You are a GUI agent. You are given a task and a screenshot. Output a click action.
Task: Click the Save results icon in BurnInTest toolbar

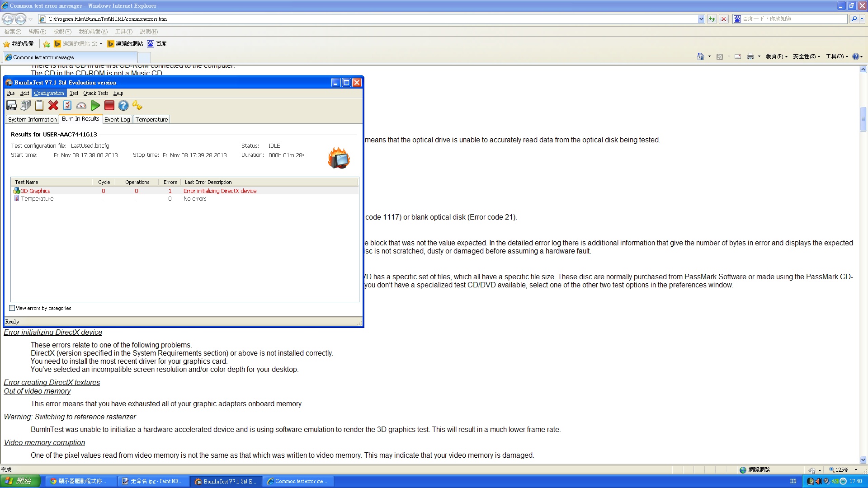click(12, 105)
